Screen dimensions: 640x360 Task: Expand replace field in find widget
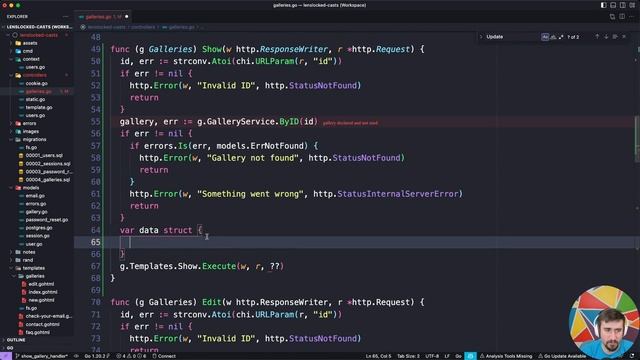tap(481, 37)
